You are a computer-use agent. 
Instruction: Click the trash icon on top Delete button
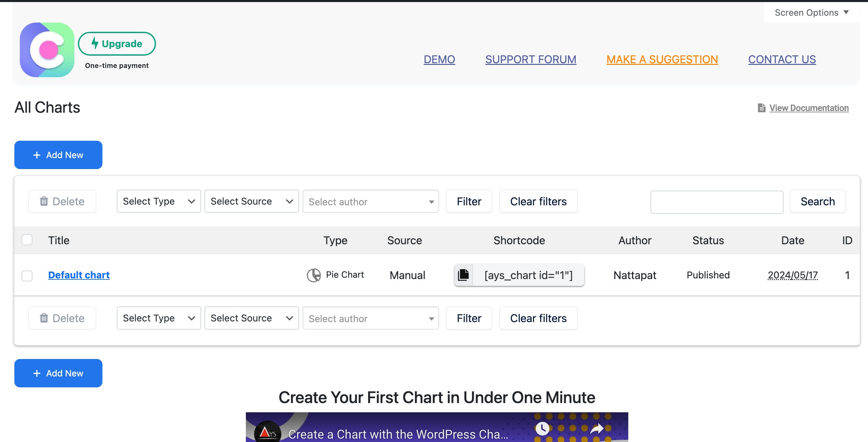tap(44, 201)
